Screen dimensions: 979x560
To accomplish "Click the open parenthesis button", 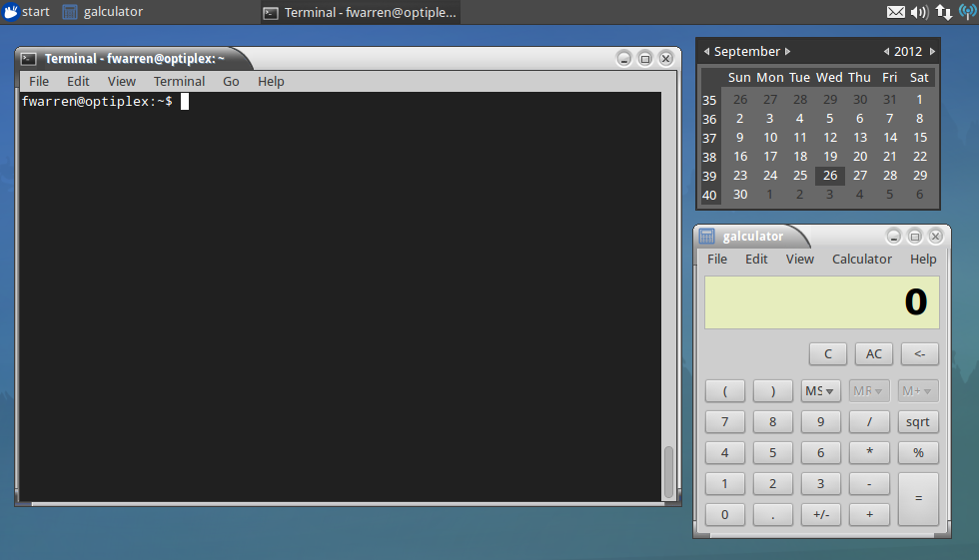I will 725,391.
